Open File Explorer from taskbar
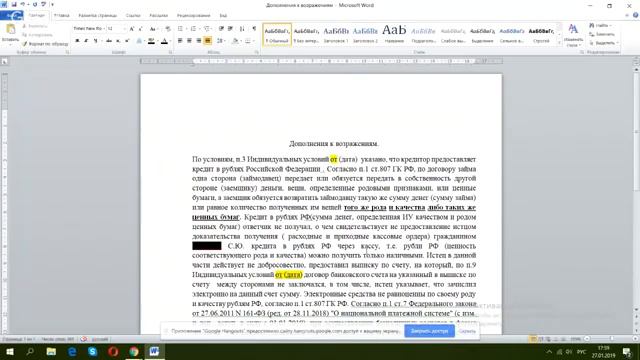The image size is (640, 360). pos(51,351)
